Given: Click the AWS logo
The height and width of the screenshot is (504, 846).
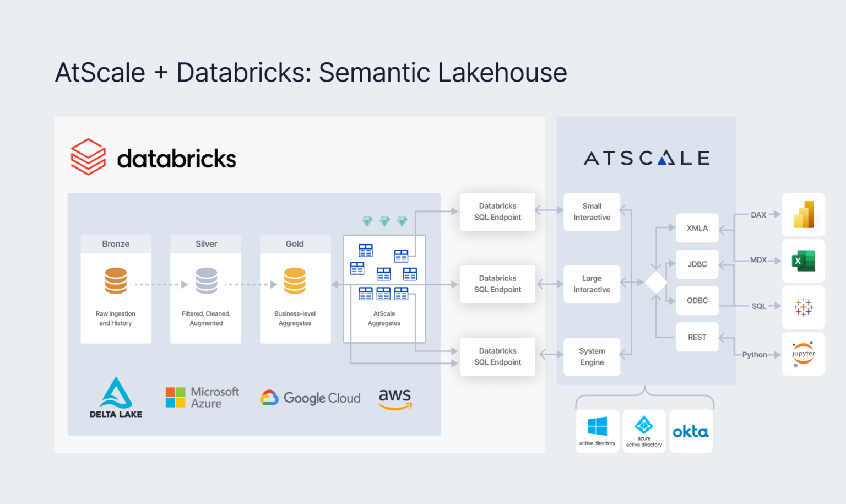Looking at the screenshot, I should coord(394,399).
